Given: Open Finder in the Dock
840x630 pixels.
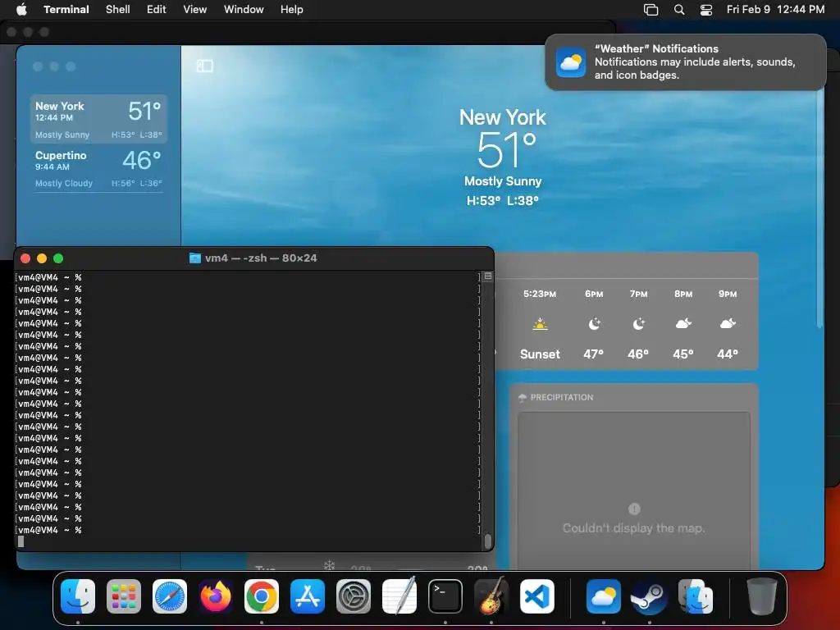Looking at the screenshot, I should 78,596.
